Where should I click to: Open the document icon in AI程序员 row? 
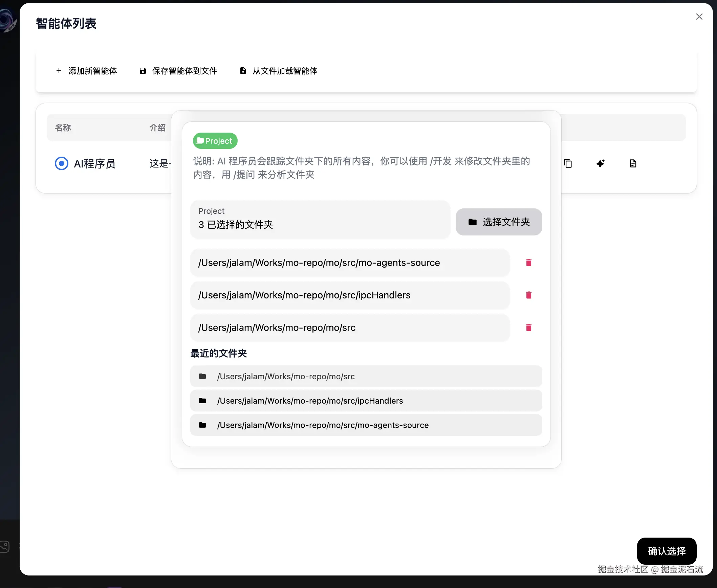pos(633,164)
